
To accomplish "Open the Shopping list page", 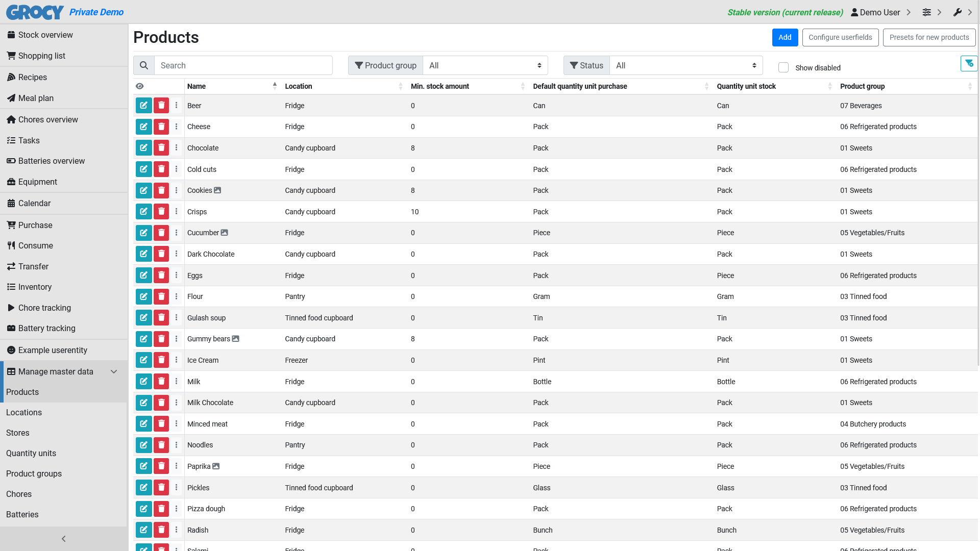I will [64, 56].
